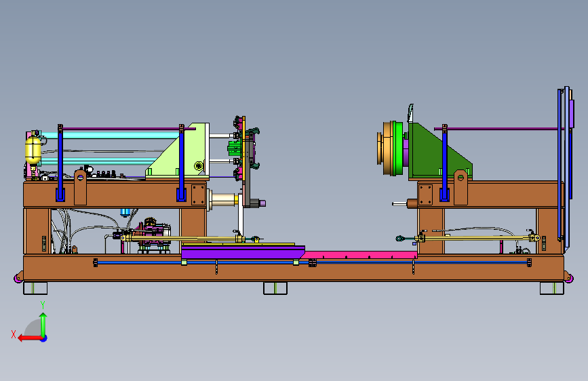Select the cream cylinder beside the left frame
588x381 pixels.
[x=224, y=199]
